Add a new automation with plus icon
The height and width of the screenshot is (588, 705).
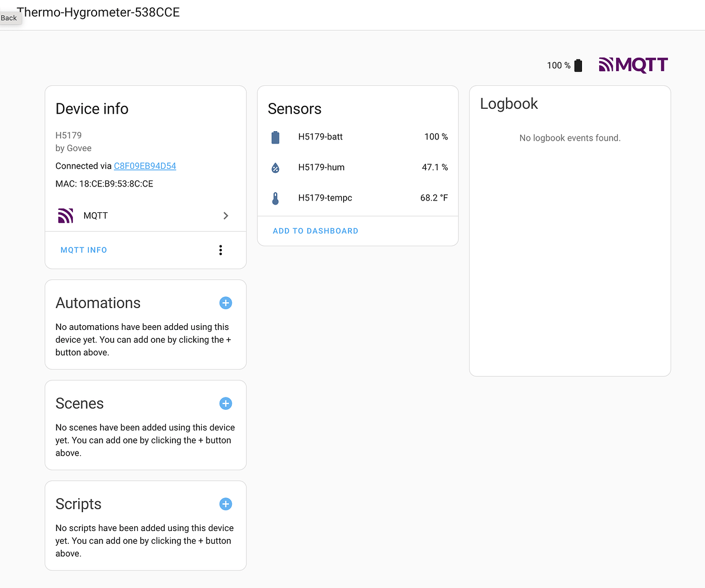[225, 303]
